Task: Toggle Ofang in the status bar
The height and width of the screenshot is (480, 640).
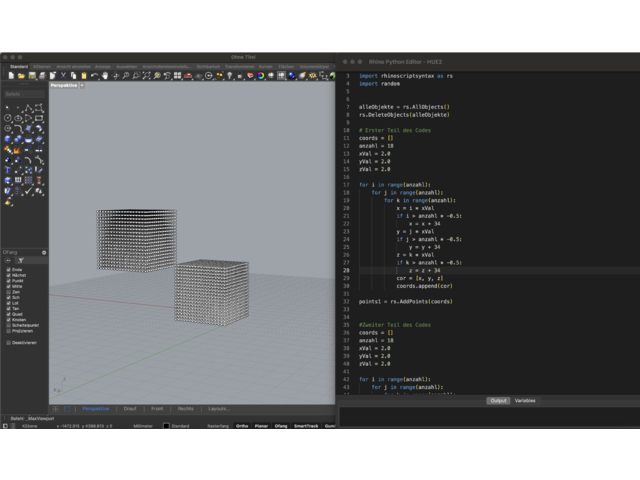Action: click(x=281, y=426)
